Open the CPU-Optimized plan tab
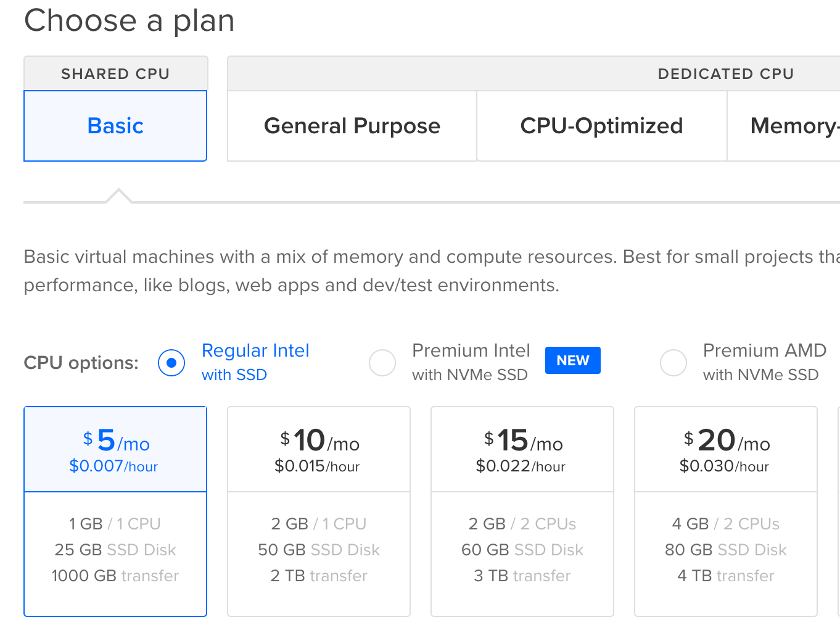 click(601, 126)
